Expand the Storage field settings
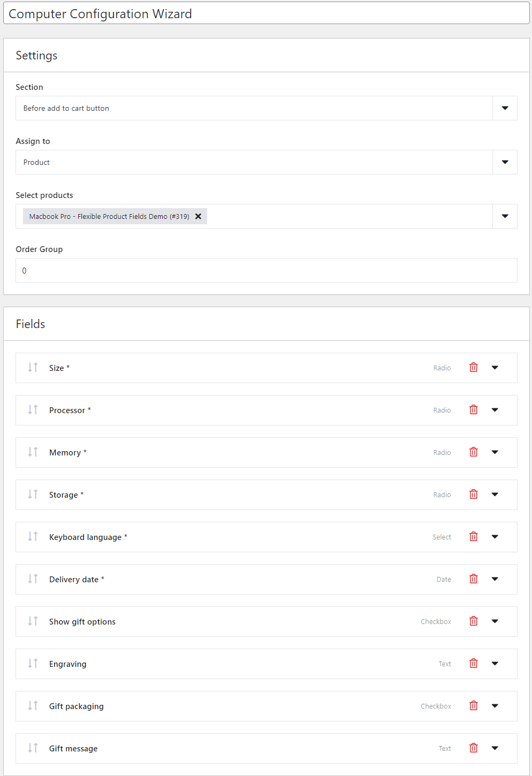 pos(495,494)
